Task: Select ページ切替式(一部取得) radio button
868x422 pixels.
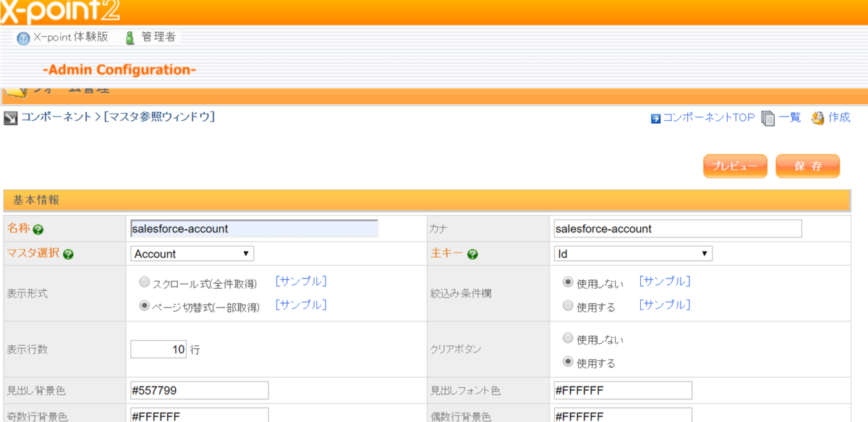Action: point(144,305)
